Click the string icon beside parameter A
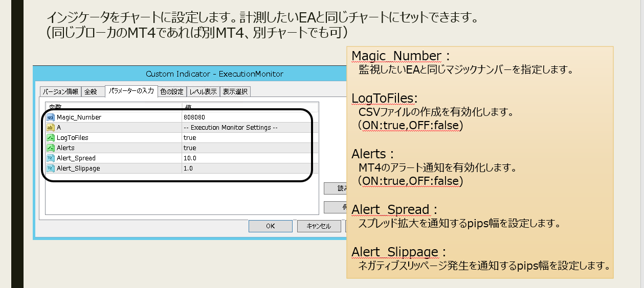The height and width of the screenshot is (288, 644). (50, 128)
